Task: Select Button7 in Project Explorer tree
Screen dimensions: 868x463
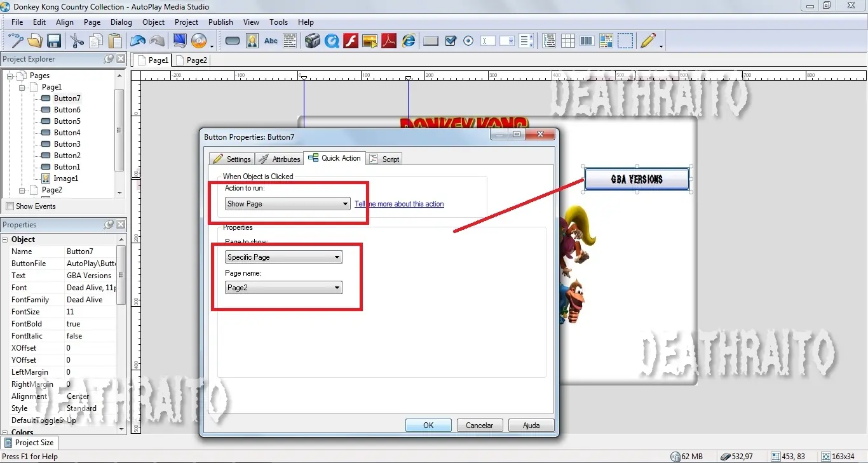Action: click(x=67, y=98)
